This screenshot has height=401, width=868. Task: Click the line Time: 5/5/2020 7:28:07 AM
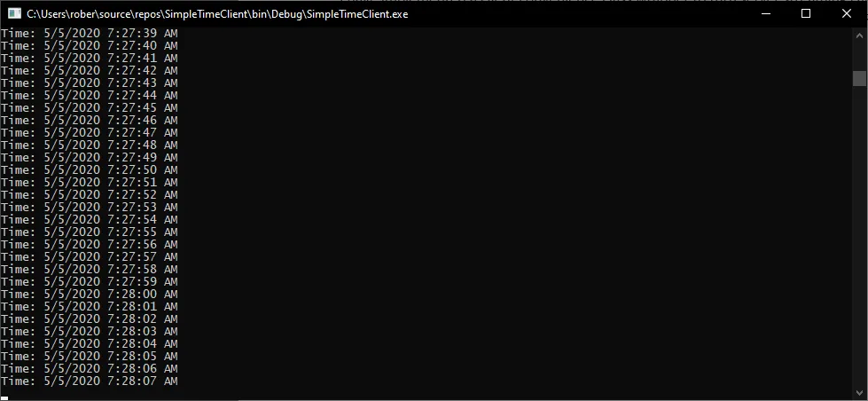tap(90, 381)
